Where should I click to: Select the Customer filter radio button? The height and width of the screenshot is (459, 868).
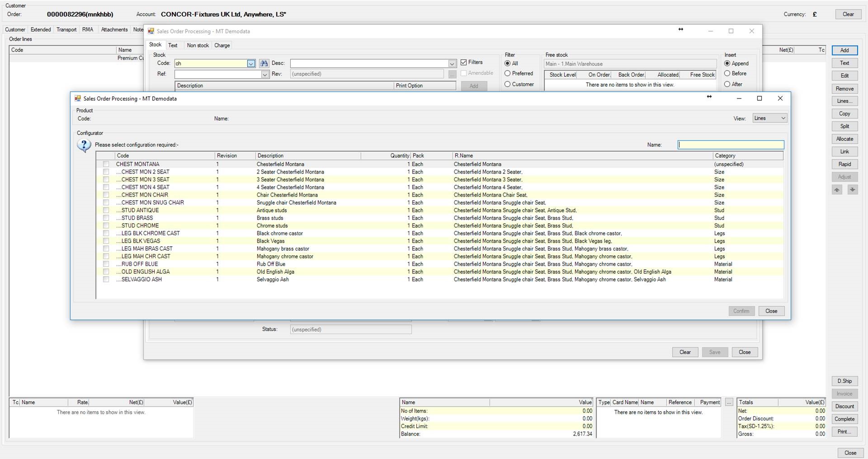coord(507,84)
